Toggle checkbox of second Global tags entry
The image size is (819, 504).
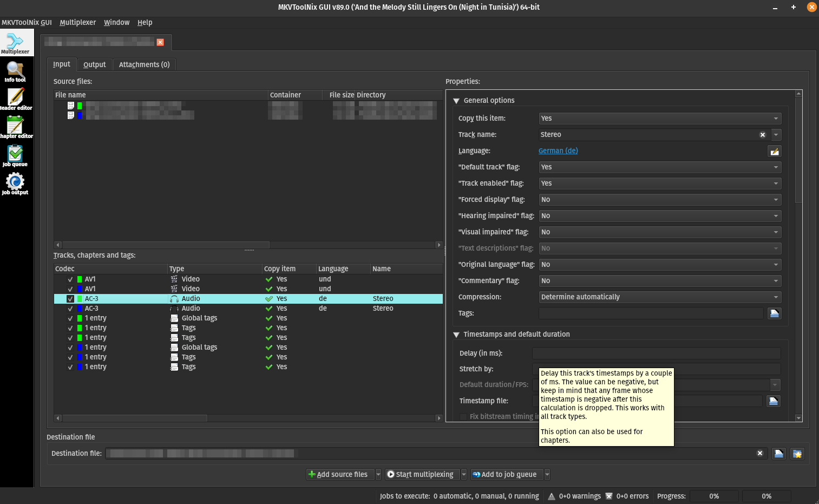click(70, 348)
